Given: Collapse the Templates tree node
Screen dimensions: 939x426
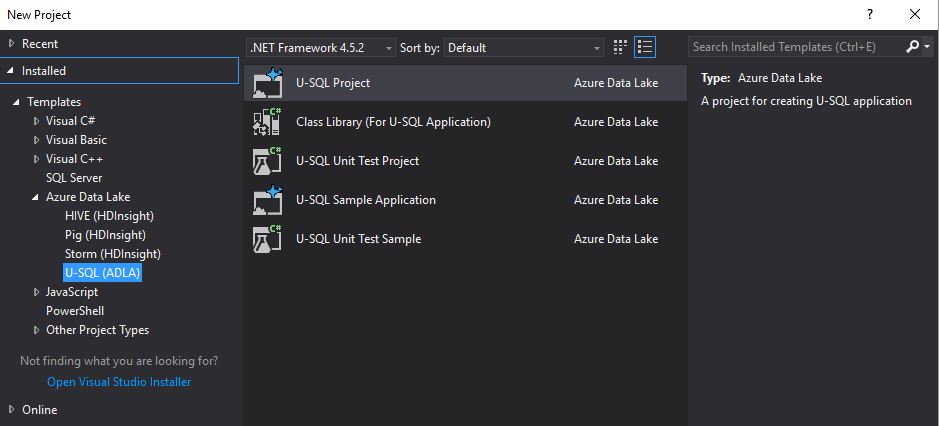Looking at the screenshot, I should point(17,102).
